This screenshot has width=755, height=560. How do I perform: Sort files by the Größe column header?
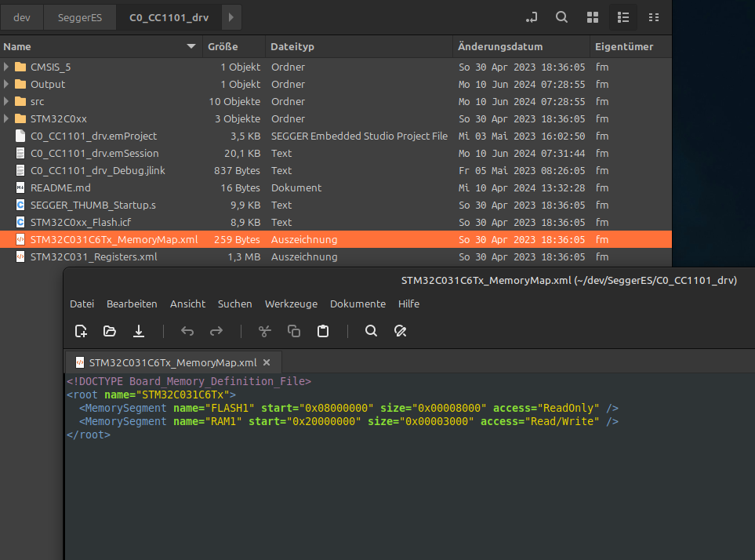[223, 47]
